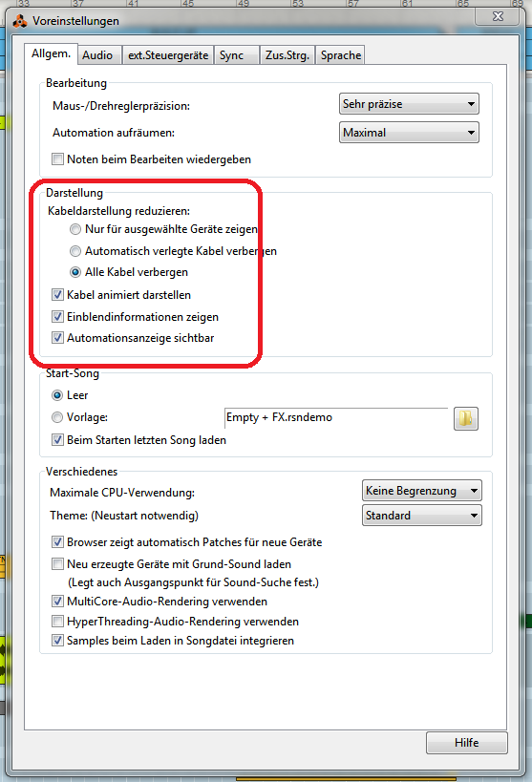Click the Reason logo icon in title bar
Viewport: 532px width, 782px height.
click(x=20, y=21)
